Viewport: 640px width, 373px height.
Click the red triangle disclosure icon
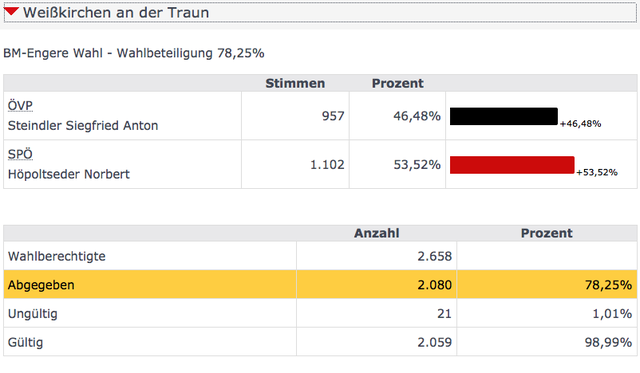pyautogui.click(x=11, y=12)
